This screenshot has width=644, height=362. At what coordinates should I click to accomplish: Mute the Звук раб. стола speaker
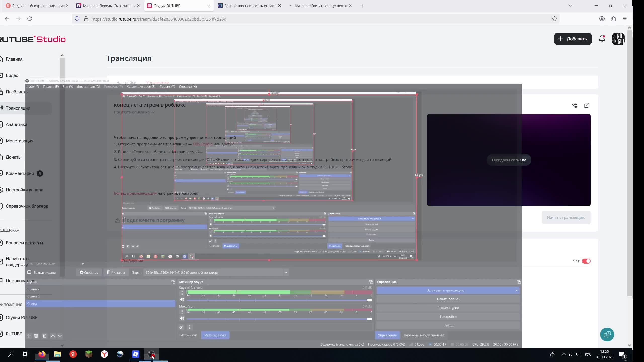point(182,299)
